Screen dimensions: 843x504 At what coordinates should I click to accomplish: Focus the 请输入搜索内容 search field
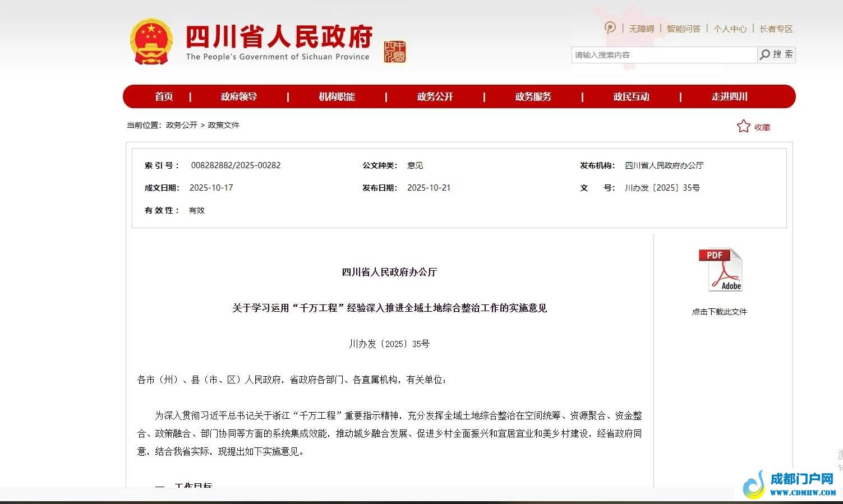coord(664,55)
